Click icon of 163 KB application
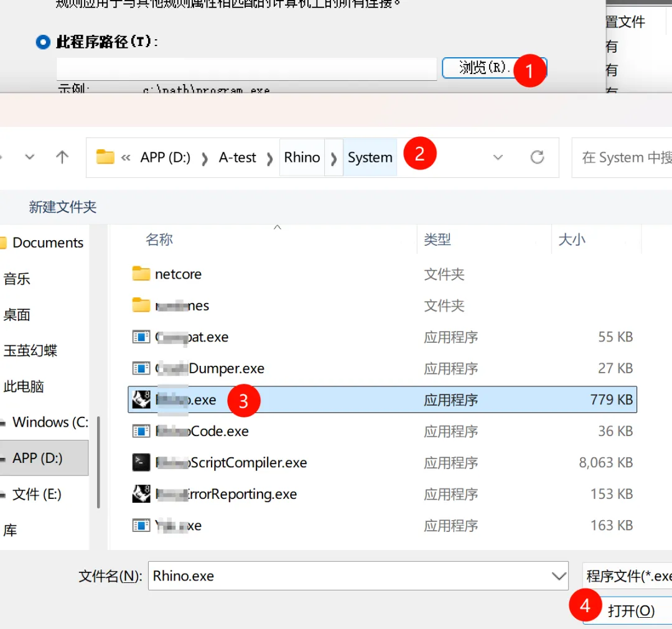 pos(141,525)
